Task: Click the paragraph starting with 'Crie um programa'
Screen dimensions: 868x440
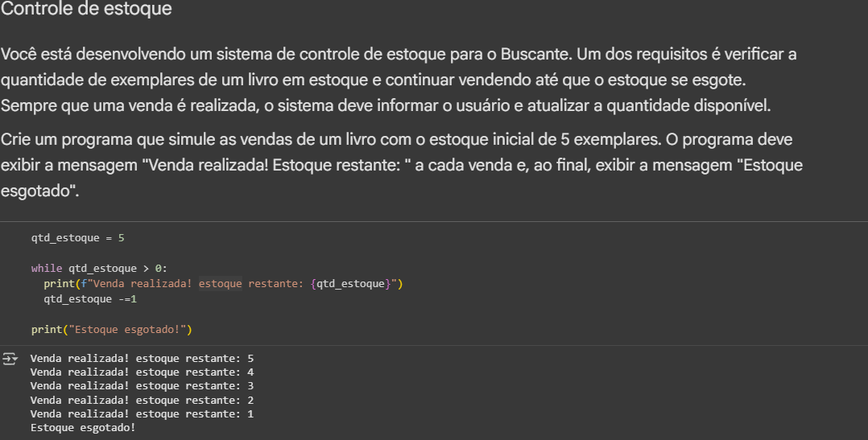Action: [x=401, y=166]
